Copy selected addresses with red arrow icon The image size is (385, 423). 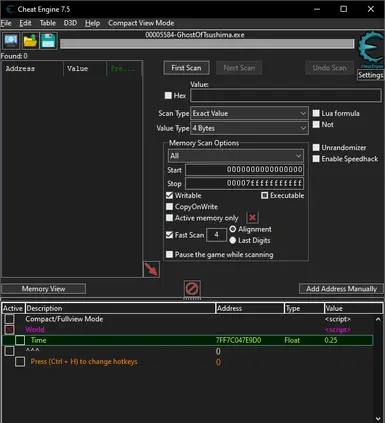click(x=151, y=269)
